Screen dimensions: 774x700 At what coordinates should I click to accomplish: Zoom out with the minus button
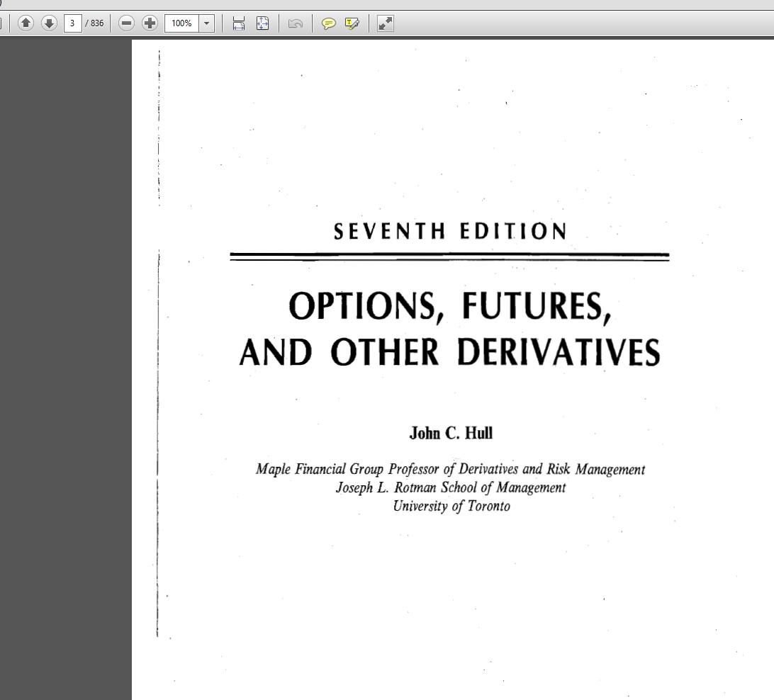[x=126, y=23]
